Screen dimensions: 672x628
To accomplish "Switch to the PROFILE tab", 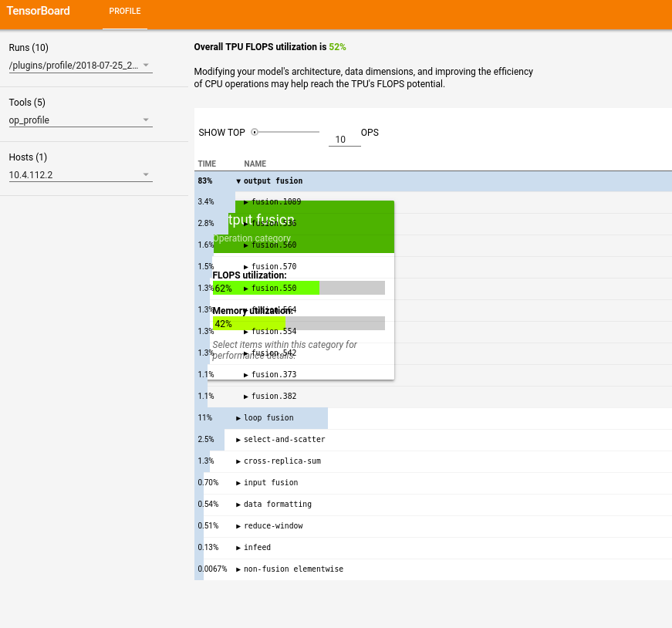I will 124,11.
